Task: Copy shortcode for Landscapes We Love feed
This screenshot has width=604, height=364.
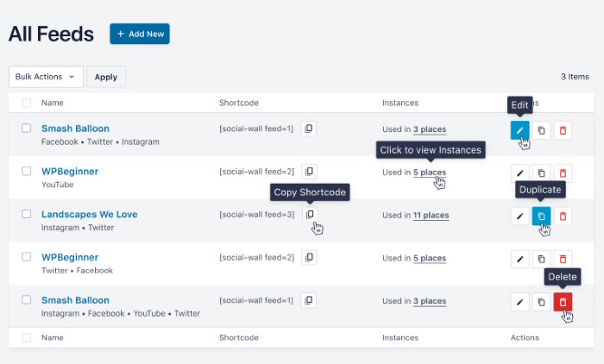Action: pos(310,215)
